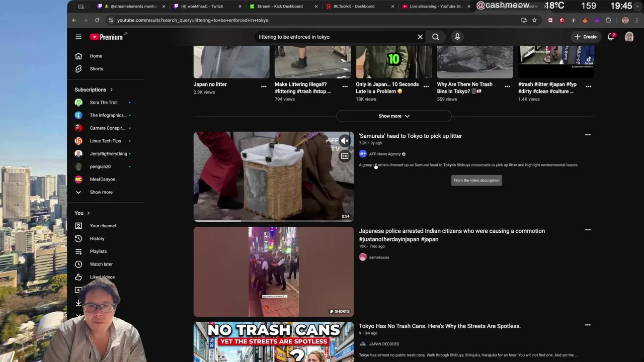Open samekocos channel

tap(379, 257)
